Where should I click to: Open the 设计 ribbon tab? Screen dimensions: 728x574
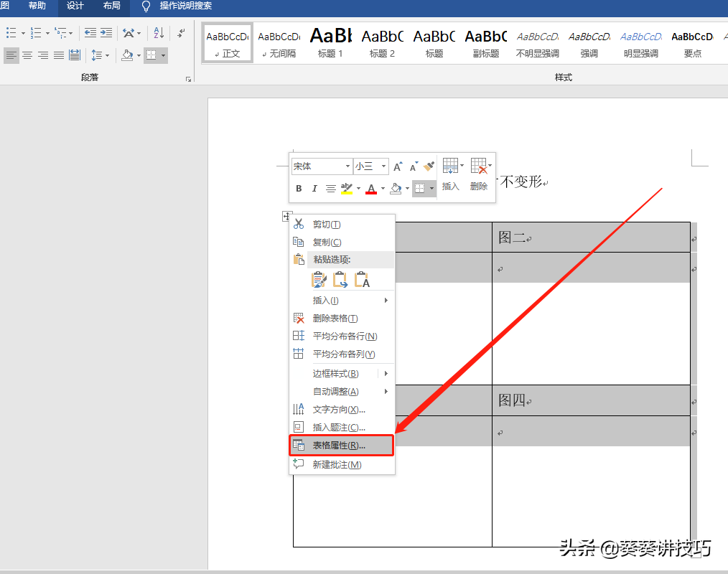[75, 6]
